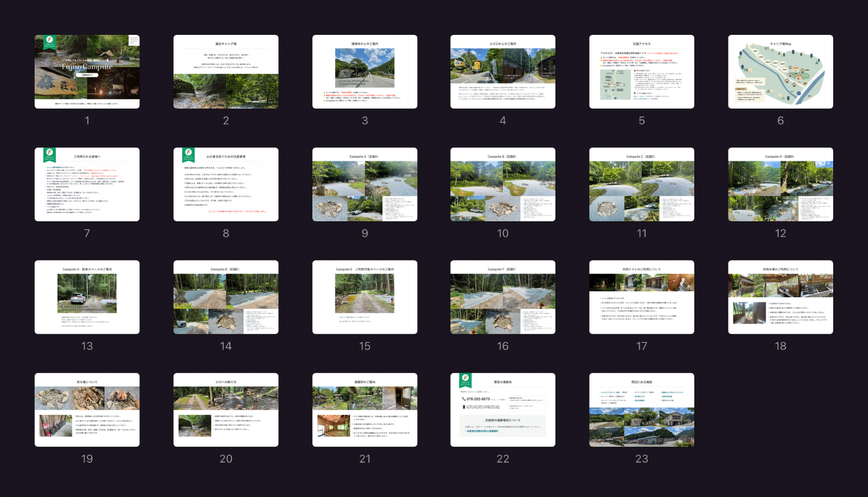Image resolution: width=868 pixels, height=497 pixels.
Task: Select slide 13 Campsite D parking guide
Action: (87, 297)
